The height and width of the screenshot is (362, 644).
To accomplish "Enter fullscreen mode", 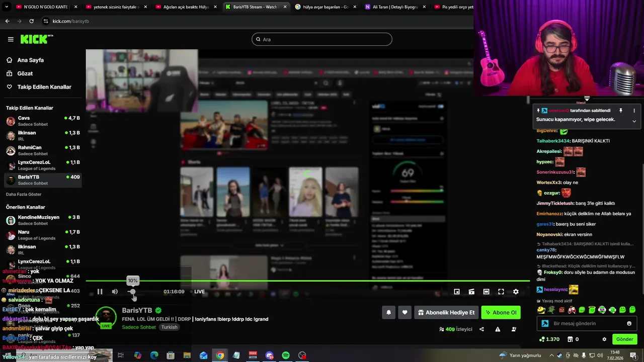I will [x=501, y=292].
